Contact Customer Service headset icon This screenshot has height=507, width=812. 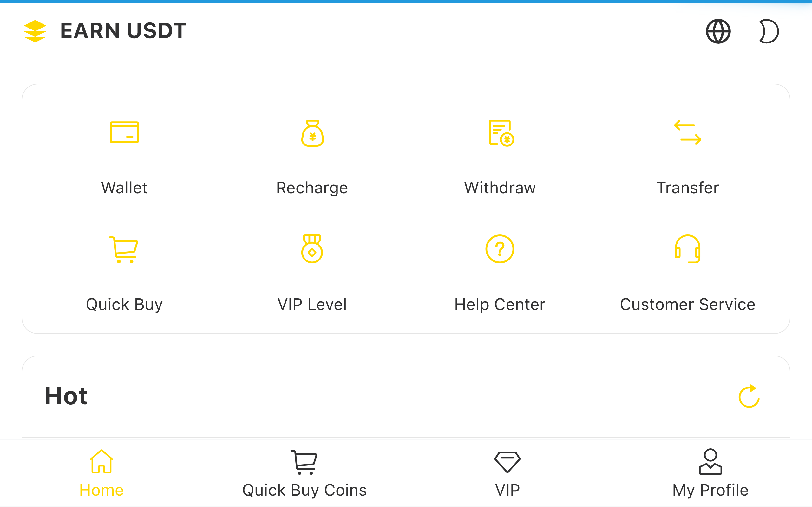point(688,249)
